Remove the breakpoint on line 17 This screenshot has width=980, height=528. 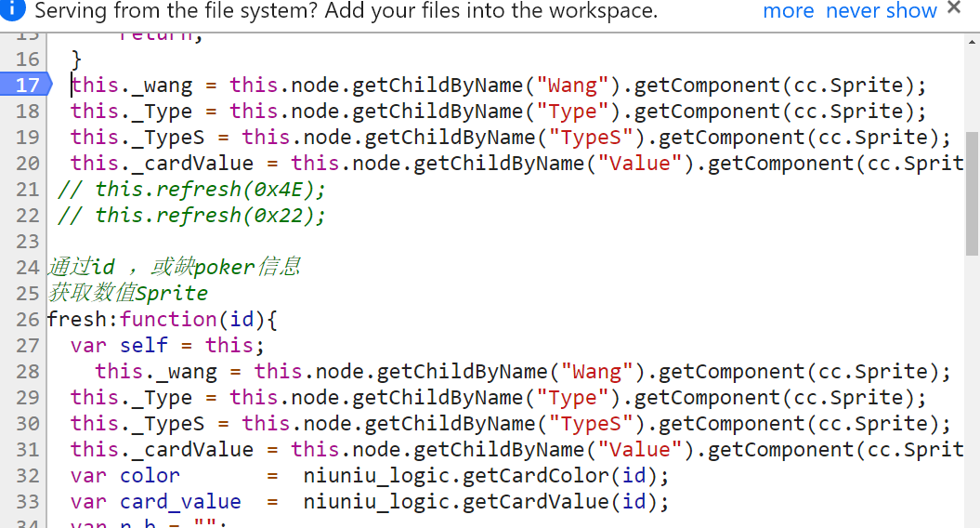point(28,85)
